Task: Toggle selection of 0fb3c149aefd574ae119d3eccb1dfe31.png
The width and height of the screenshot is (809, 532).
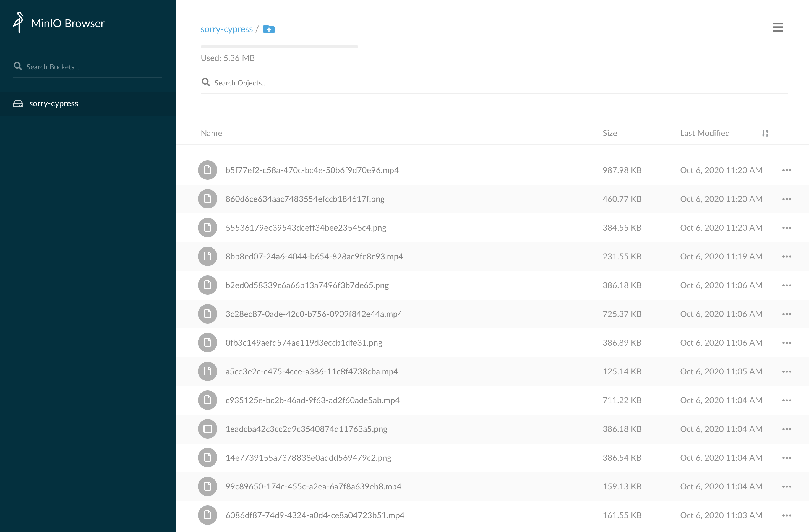Action: click(x=207, y=343)
